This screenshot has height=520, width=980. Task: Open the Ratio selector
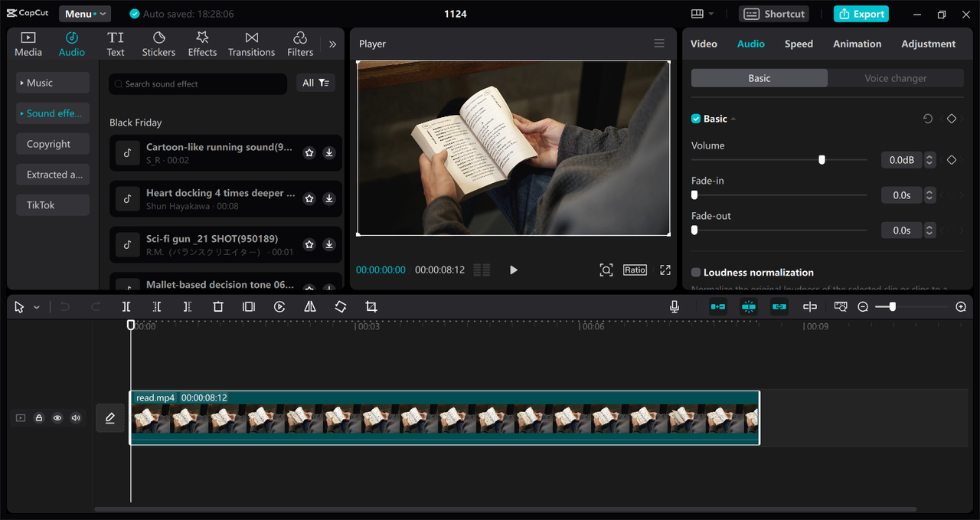(x=635, y=270)
